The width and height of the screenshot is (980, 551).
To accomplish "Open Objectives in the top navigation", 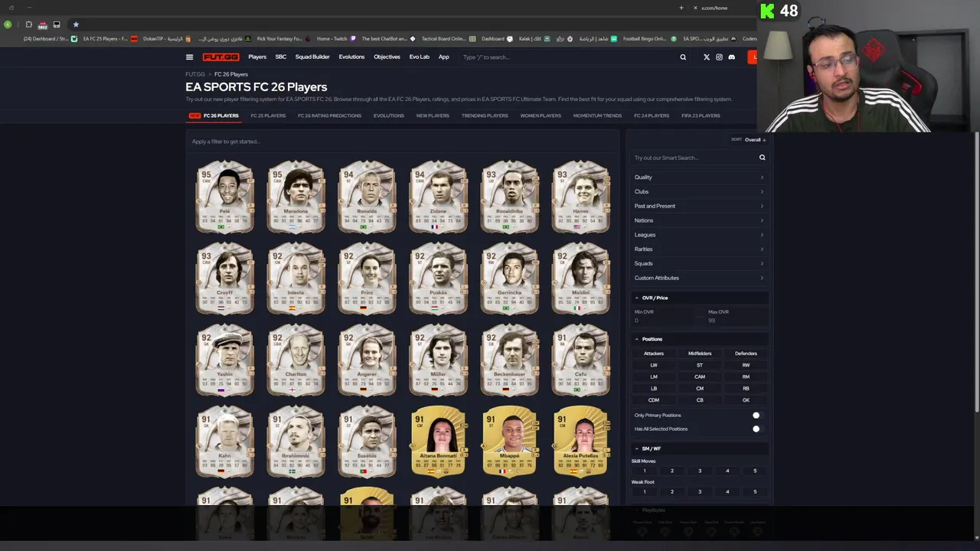I will [x=387, y=57].
